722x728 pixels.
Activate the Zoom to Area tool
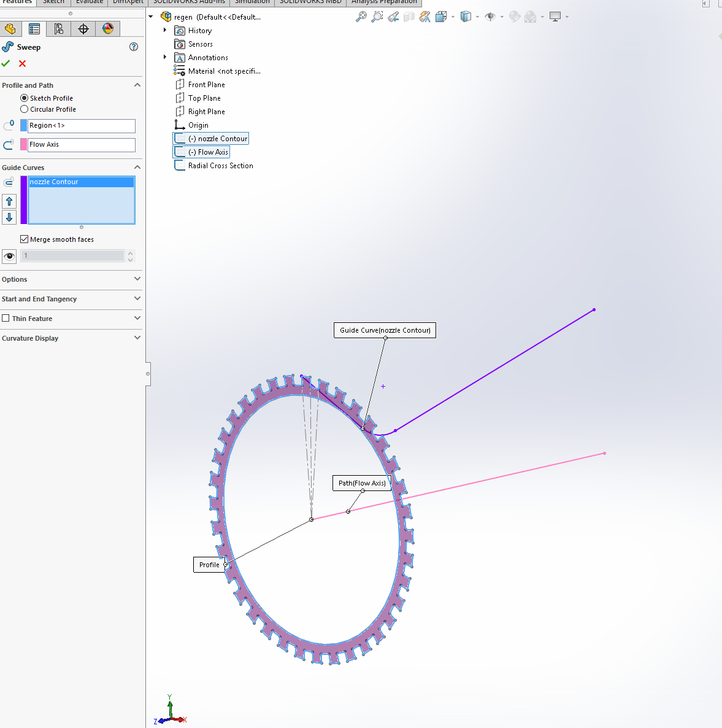(x=377, y=17)
